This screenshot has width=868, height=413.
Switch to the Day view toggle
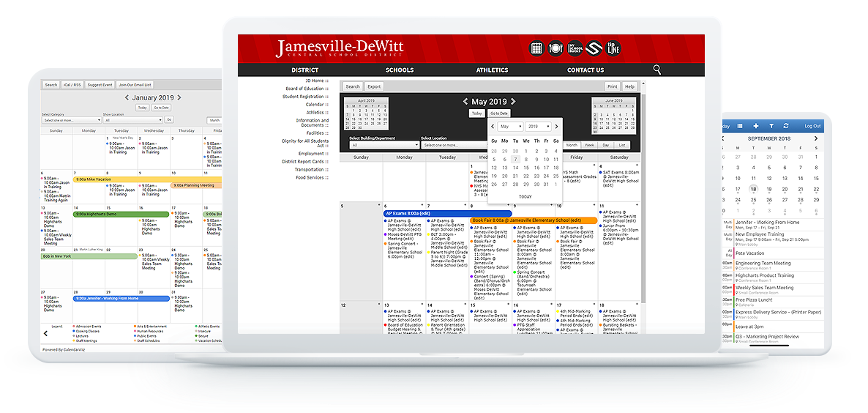pos(605,145)
